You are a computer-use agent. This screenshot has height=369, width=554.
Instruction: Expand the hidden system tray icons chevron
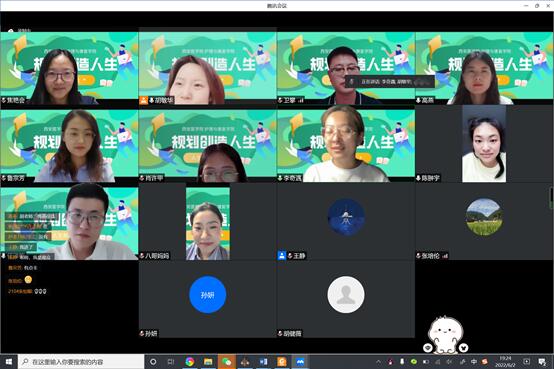(378, 362)
